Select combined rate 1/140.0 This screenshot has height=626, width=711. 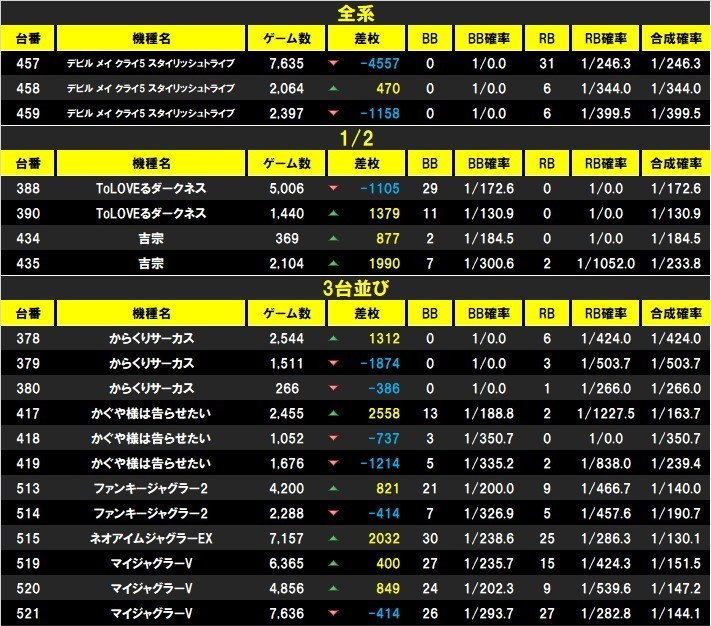676,488
